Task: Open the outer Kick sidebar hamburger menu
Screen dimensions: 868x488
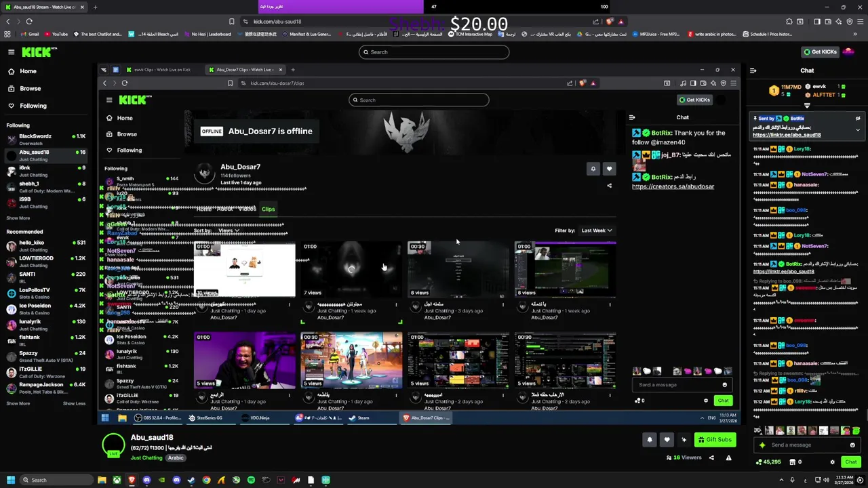Action: click(x=11, y=52)
